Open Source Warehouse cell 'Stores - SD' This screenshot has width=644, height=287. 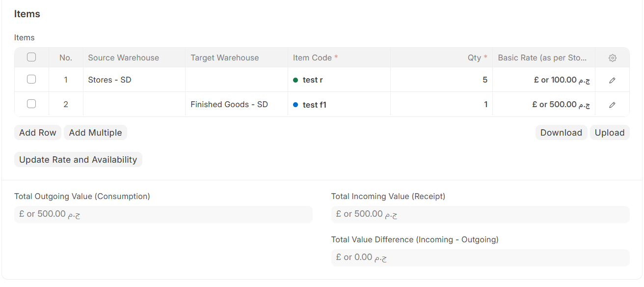tap(110, 80)
